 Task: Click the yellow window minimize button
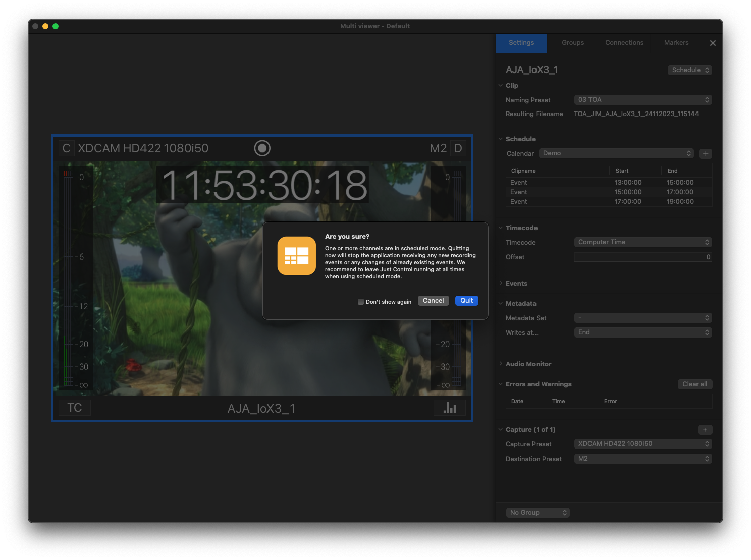pos(45,26)
